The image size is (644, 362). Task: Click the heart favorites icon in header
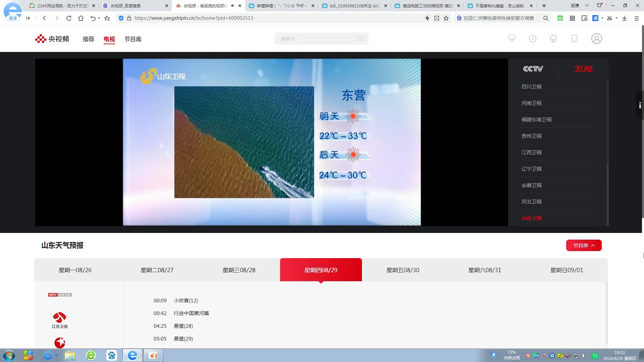point(512,39)
